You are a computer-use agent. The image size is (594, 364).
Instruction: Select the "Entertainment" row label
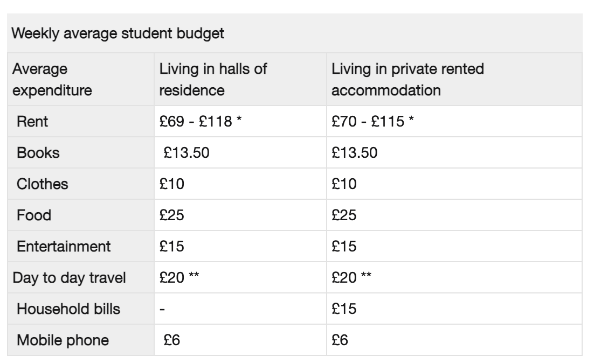coord(64,247)
